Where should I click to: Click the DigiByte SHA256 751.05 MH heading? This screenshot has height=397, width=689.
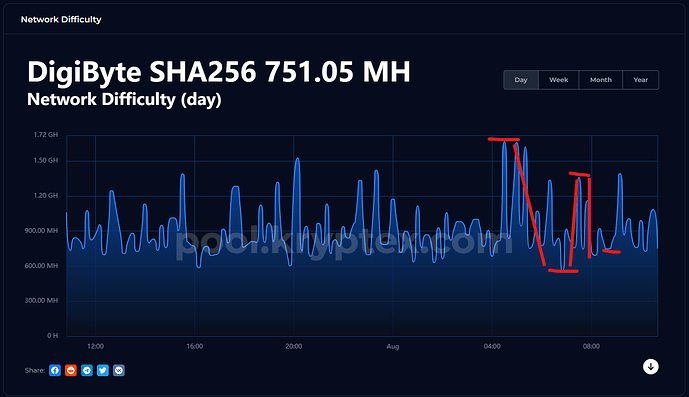pos(219,72)
